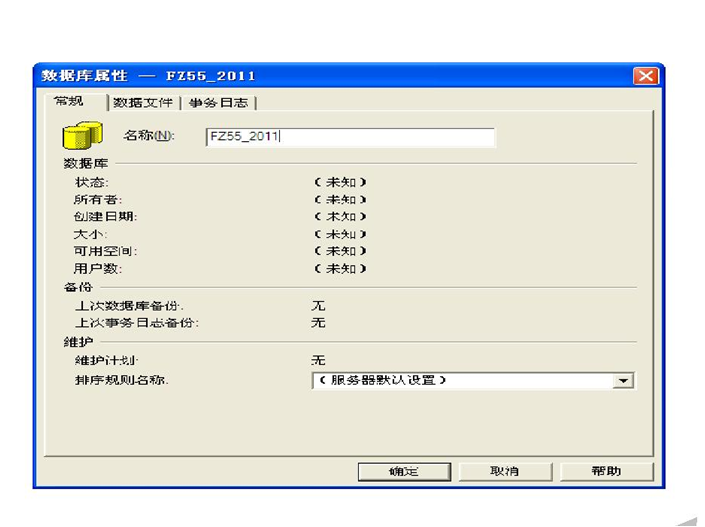Click the 未知 value next to 状态
The width and height of the screenshot is (705, 527).
[340, 183]
